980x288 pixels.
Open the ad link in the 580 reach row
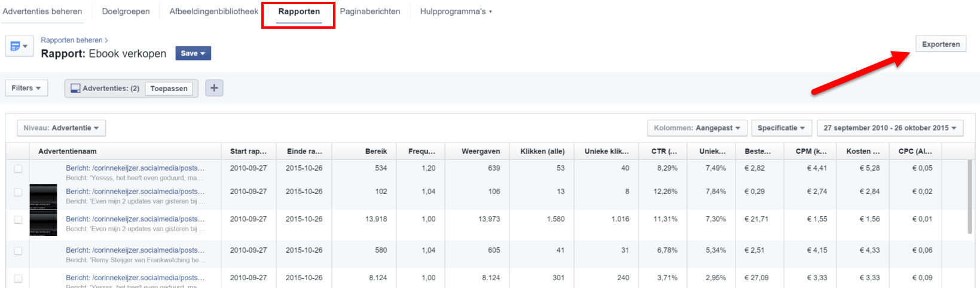[x=135, y=250]
